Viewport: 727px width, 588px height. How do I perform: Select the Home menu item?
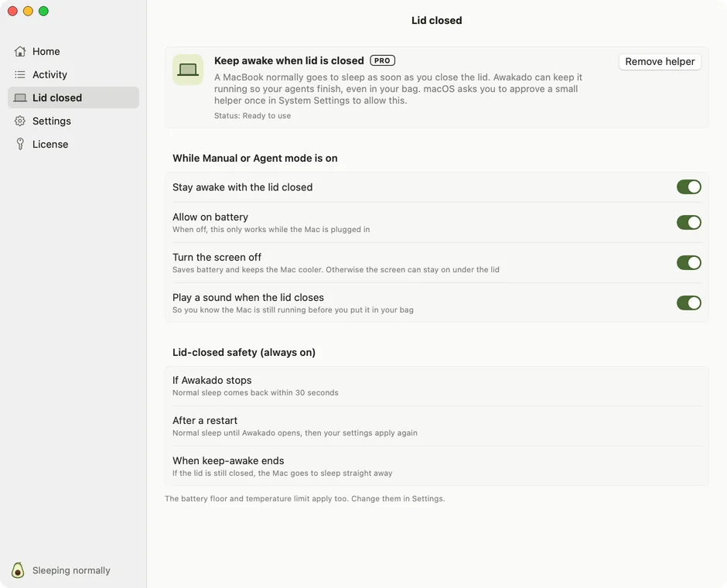tap(73, 51)
